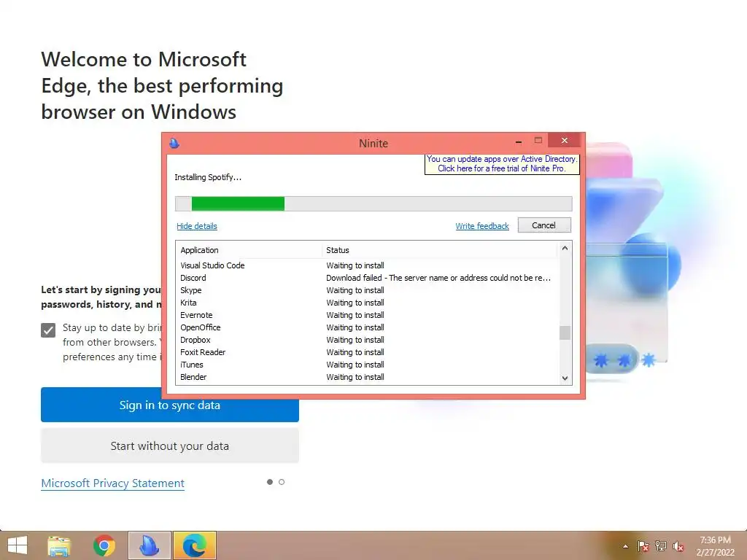
Task: Select the Foxit Reader row
Action: (367, 352)
